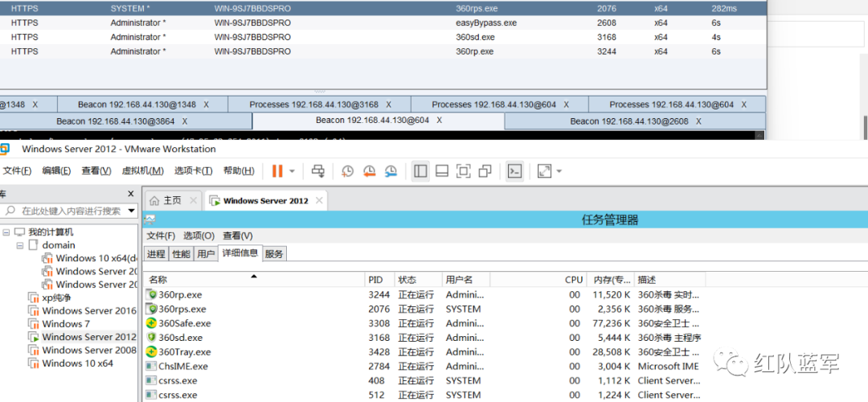Switch to the 用户 tab in Task Manager

pyautogui.click(x=206, y=254)
